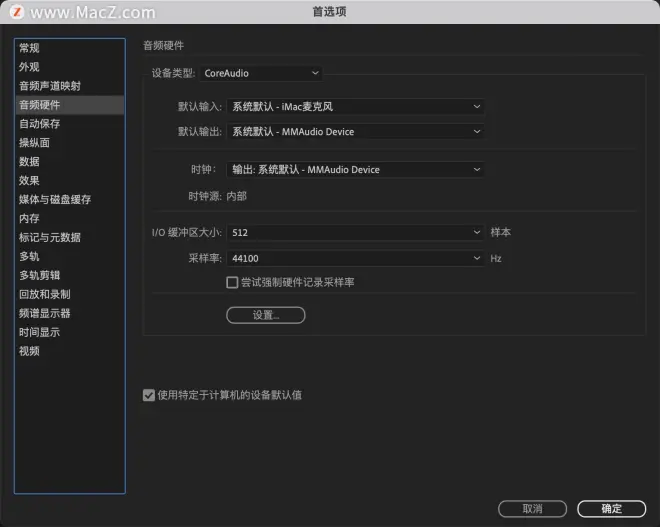Select 频谱显示器 category
This screenshot has height=527, width=660.
point(69,313)
